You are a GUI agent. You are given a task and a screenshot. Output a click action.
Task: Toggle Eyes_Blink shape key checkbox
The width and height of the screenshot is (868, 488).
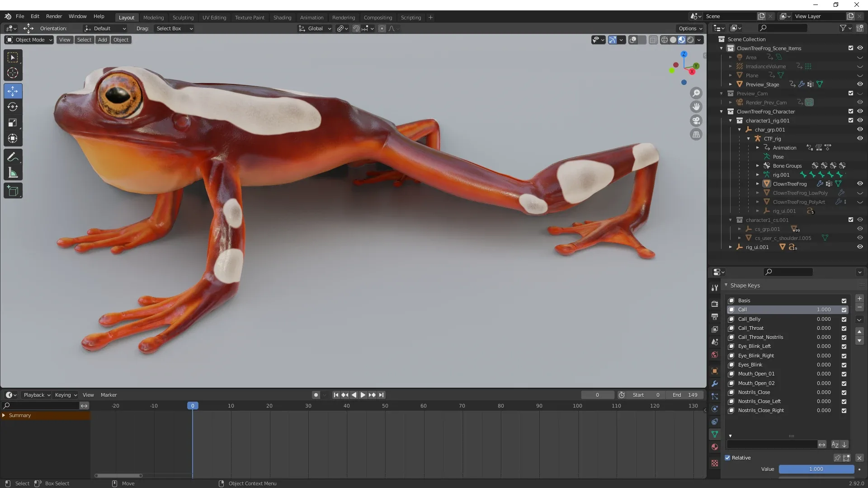tap(844, 365)
